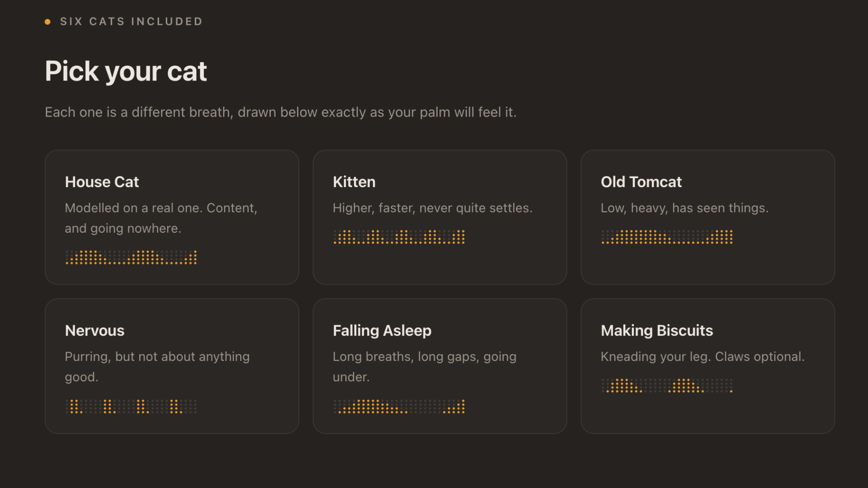
Task: Click 'Higher, faster, never quite settles' text
Action: [433, 208]
